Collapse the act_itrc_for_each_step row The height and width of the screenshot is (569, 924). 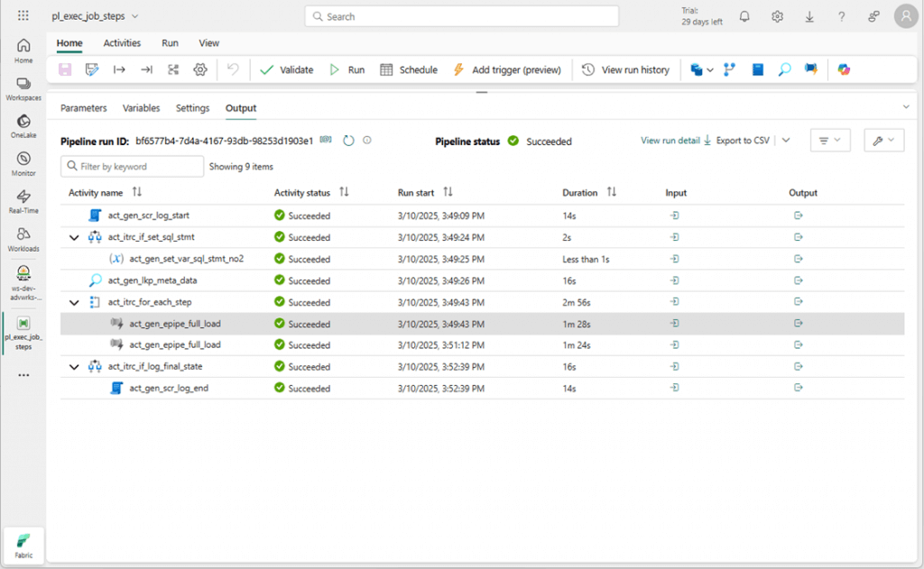pyautogui.click(x=74, y=302)
